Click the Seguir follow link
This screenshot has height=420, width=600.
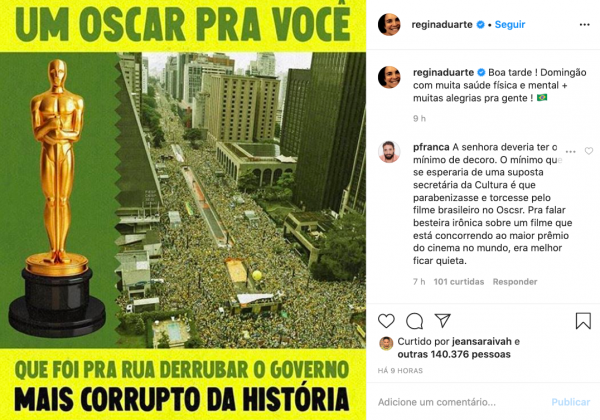pos(510,24)
